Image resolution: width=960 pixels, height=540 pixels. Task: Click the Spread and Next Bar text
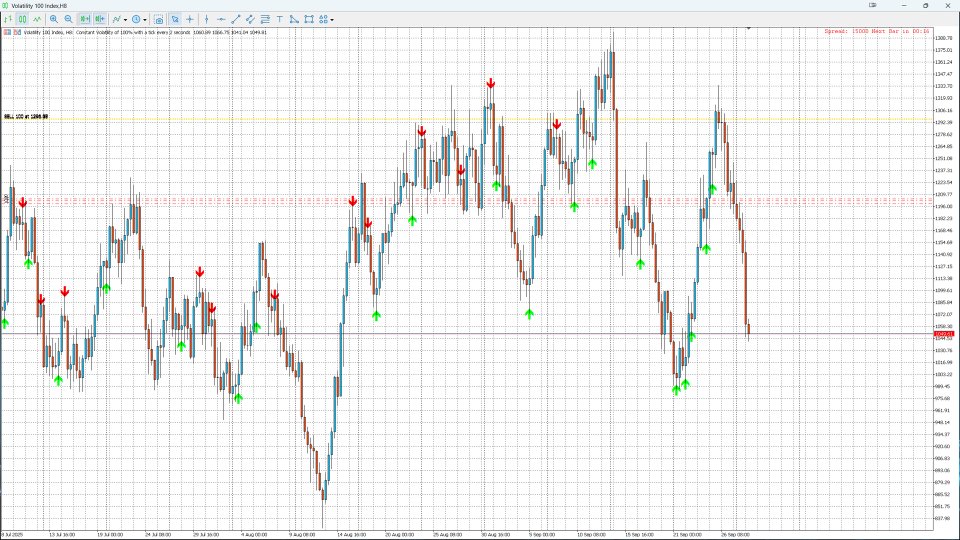click(877, 31)
